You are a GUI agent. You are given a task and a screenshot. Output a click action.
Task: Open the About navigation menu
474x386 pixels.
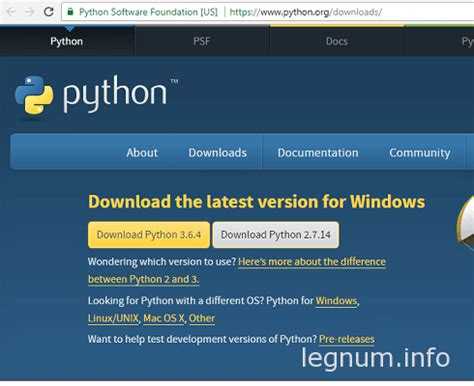pos(142,153)
